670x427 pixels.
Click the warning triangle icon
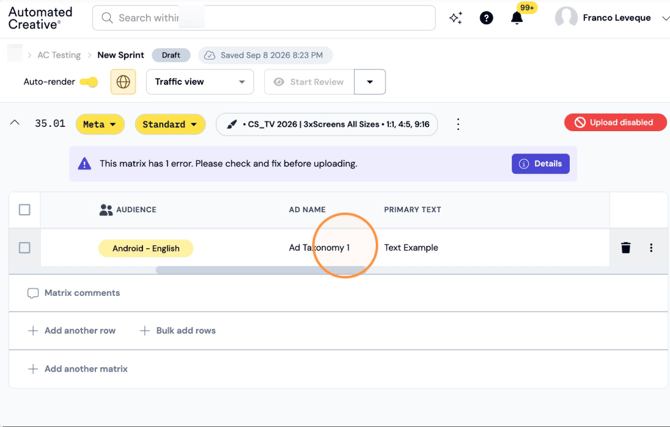pyautogui.click(x=85, y=164)
